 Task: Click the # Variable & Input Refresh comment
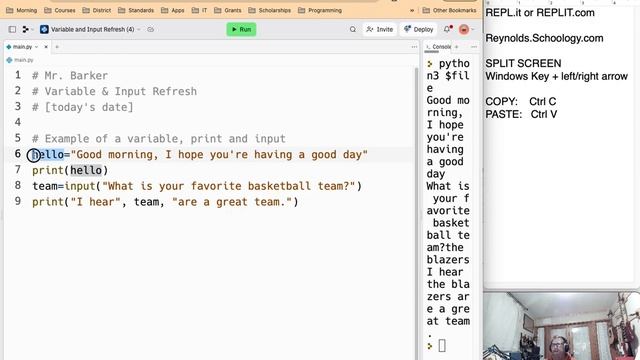tap(115, 91)
